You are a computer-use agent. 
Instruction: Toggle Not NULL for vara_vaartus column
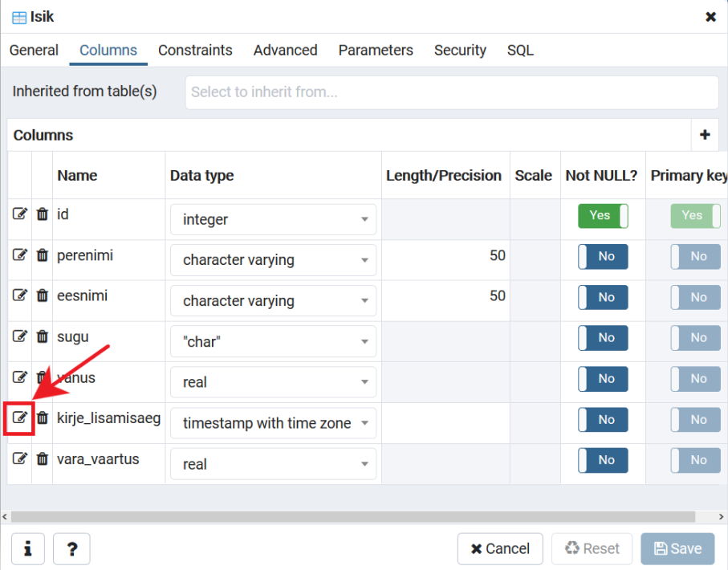click(603, 460)
